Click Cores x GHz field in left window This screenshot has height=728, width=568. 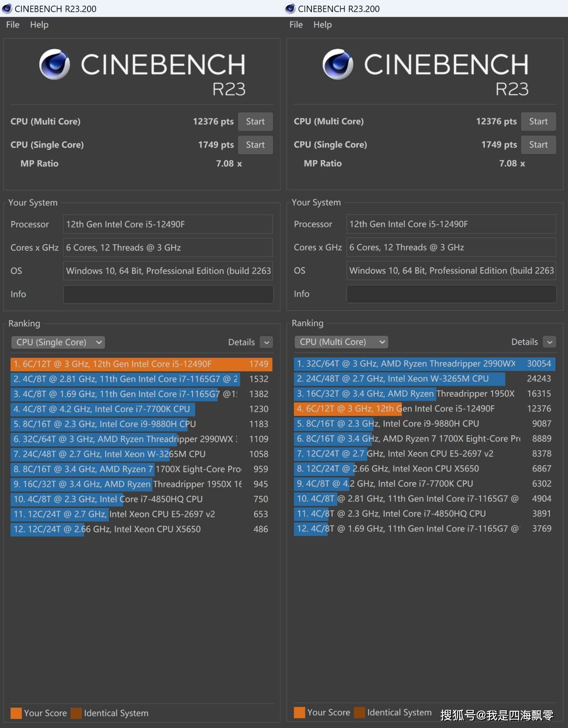168,248
